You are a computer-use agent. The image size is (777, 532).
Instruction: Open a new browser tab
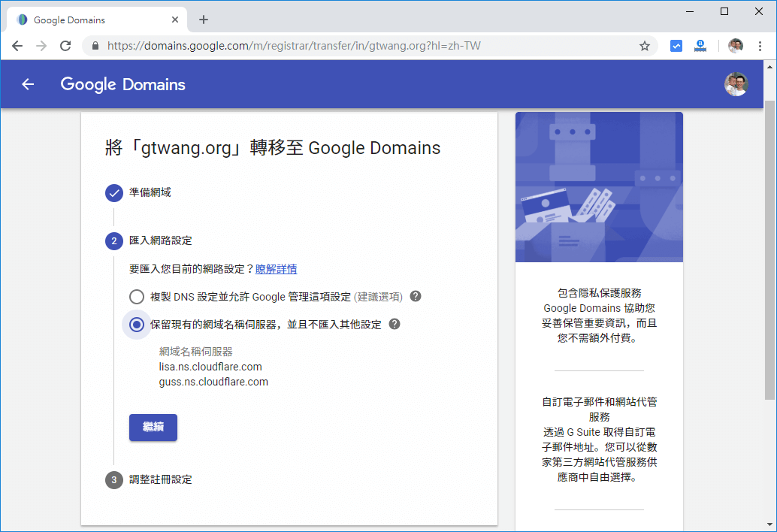coord(204,20)
